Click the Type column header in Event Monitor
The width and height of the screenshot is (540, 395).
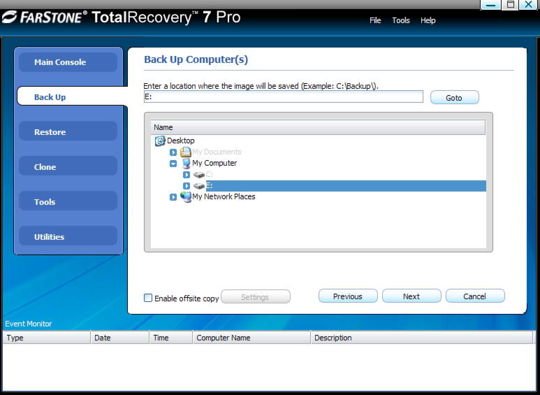(47, 338)
